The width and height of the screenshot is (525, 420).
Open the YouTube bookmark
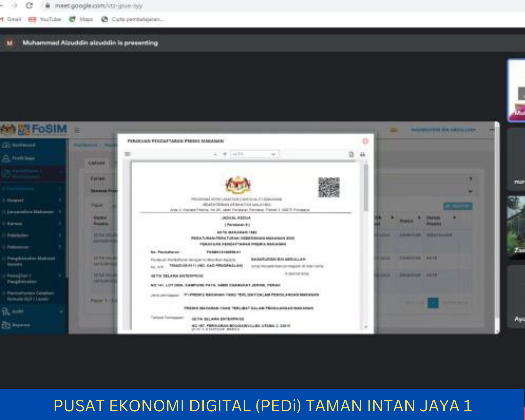[45, 19]
